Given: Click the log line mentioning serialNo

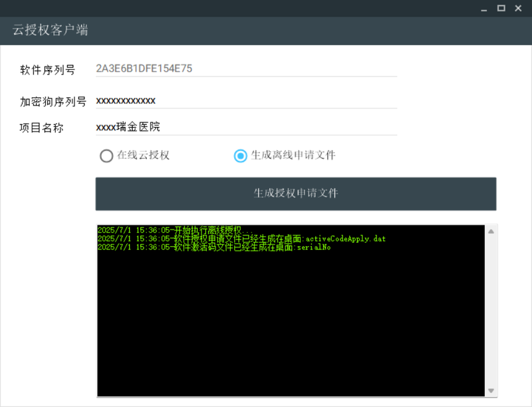Looking at the screenshot, I should pyautogui.click(x=214, y=247).
